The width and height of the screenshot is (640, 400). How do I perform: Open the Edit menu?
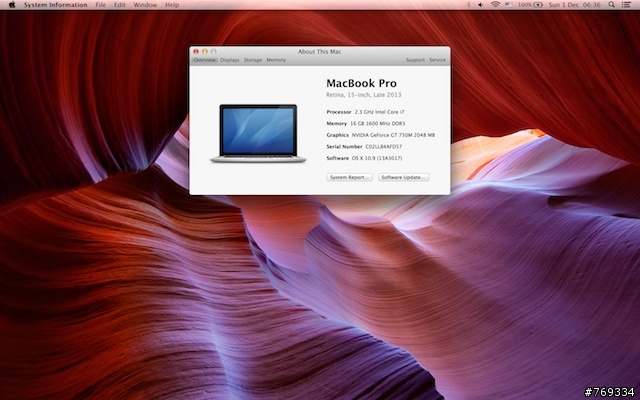pyautogui.click(x=120, y=5)
